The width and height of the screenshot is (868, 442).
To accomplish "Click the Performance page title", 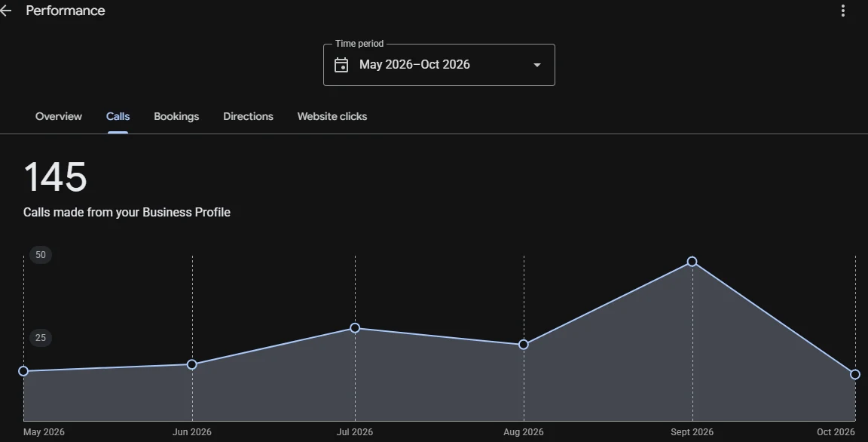I will point(66,11).
